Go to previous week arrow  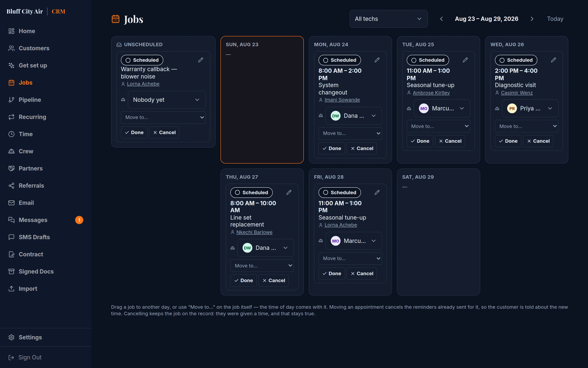pos(441,19)
